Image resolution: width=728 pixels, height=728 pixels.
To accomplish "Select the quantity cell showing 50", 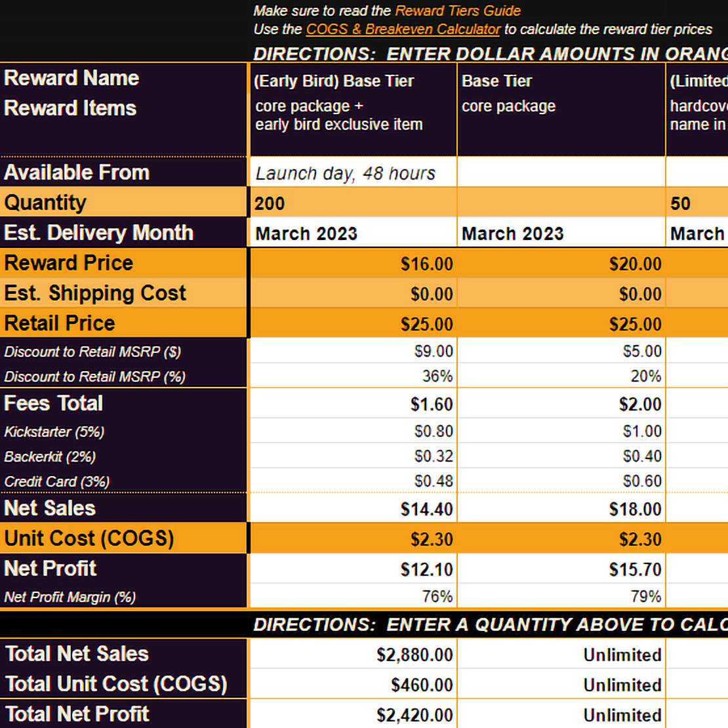I will point(697,203).
